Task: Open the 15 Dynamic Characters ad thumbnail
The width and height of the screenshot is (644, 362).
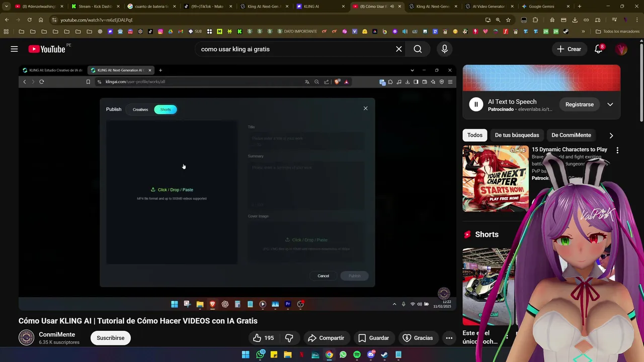Action: (496, 178)
